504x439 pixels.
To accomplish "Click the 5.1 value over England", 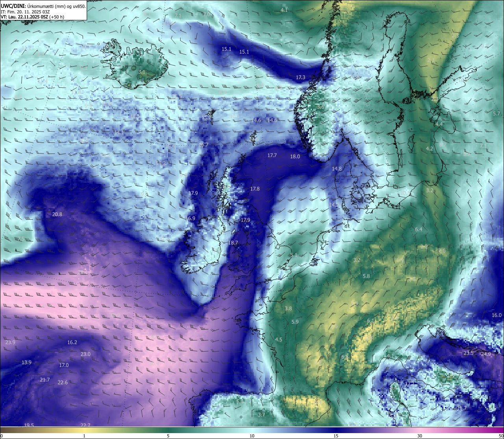I will click(294, 255).
